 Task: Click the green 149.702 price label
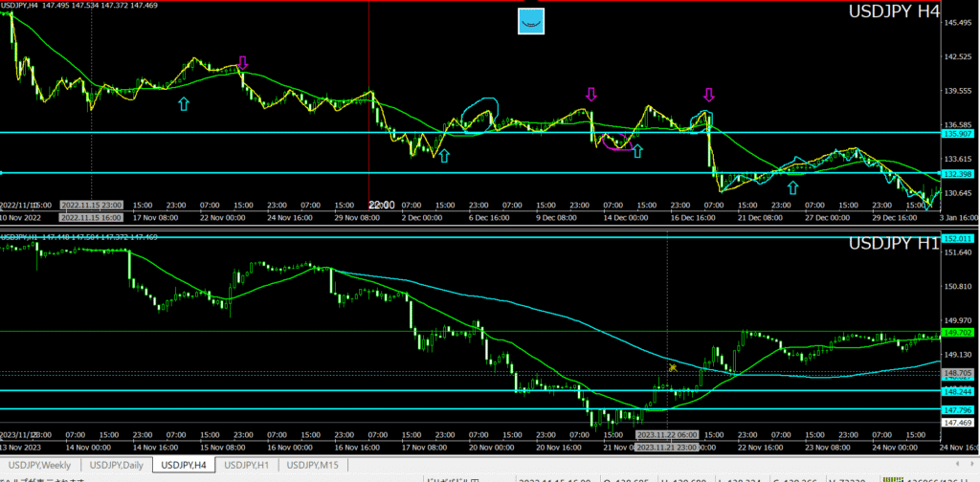pos(959,332)
